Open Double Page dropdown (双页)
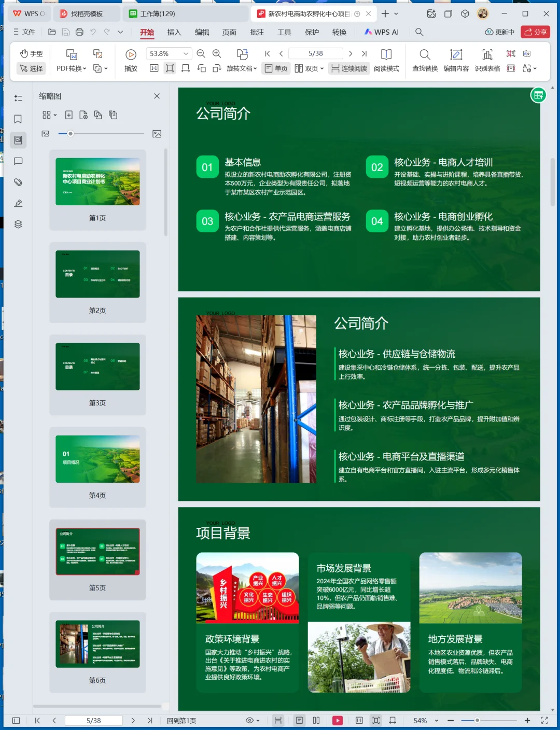Viewport: 560px width, 730px height. 309,68
